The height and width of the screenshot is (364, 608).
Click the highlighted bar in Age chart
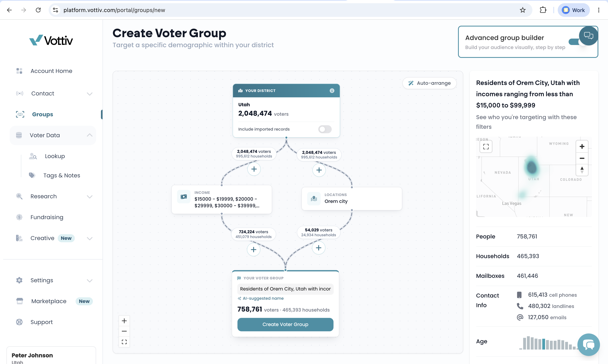(x=543, y=344)
